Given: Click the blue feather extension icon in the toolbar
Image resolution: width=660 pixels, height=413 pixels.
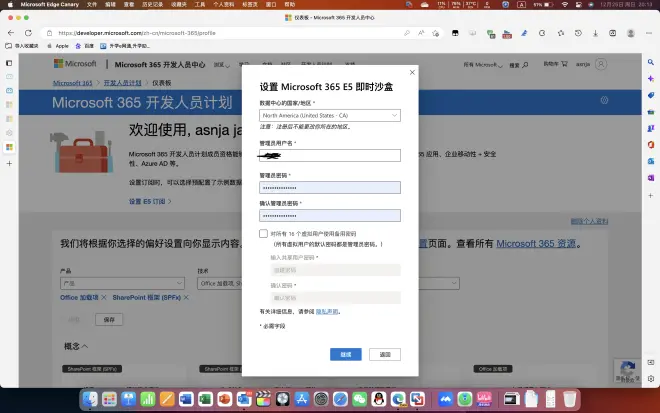Looking at the screenshot, I should click(524, 33).
